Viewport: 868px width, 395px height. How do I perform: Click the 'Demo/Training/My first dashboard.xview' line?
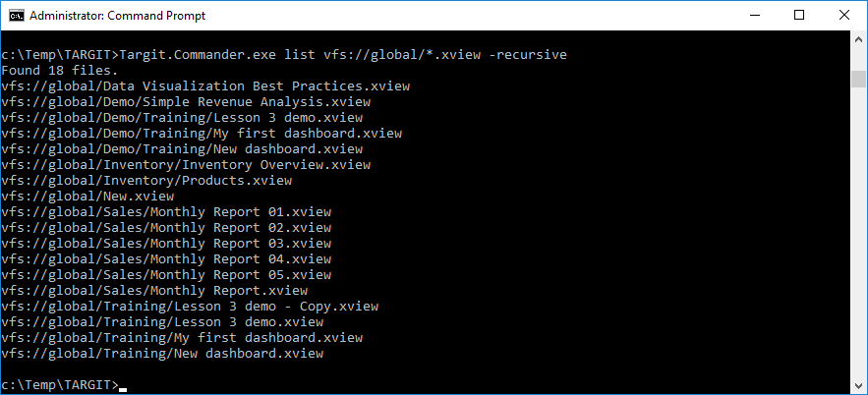202,134
